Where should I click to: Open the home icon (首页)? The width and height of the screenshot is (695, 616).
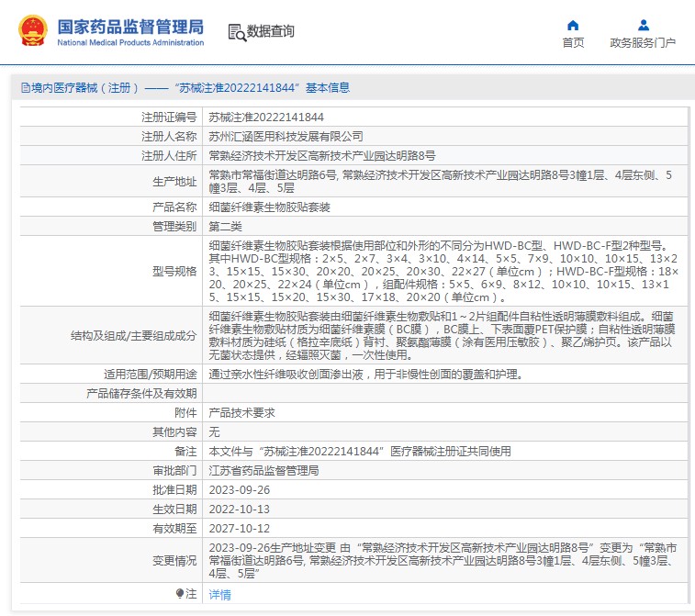[x=573, y=26]
